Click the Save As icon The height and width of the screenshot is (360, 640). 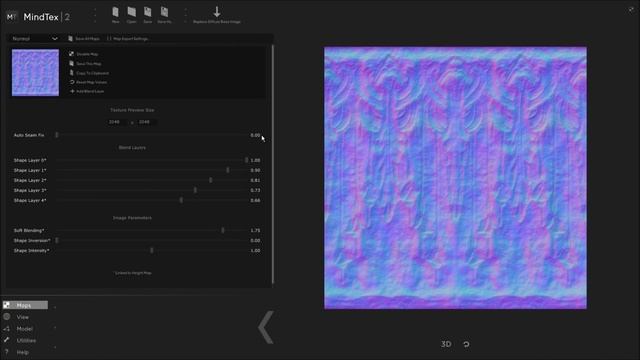point(164,12)
